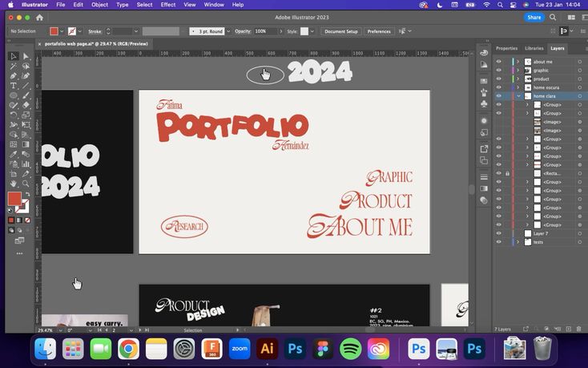Toggle visibility of 'graphic' layer
The image size is (588, 368).
pos(498,71)
